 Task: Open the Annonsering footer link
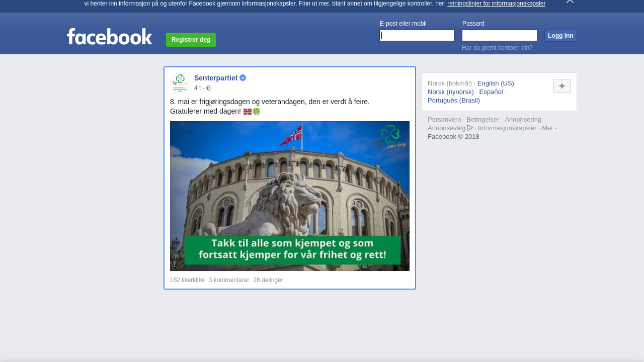tap(523, 120)
